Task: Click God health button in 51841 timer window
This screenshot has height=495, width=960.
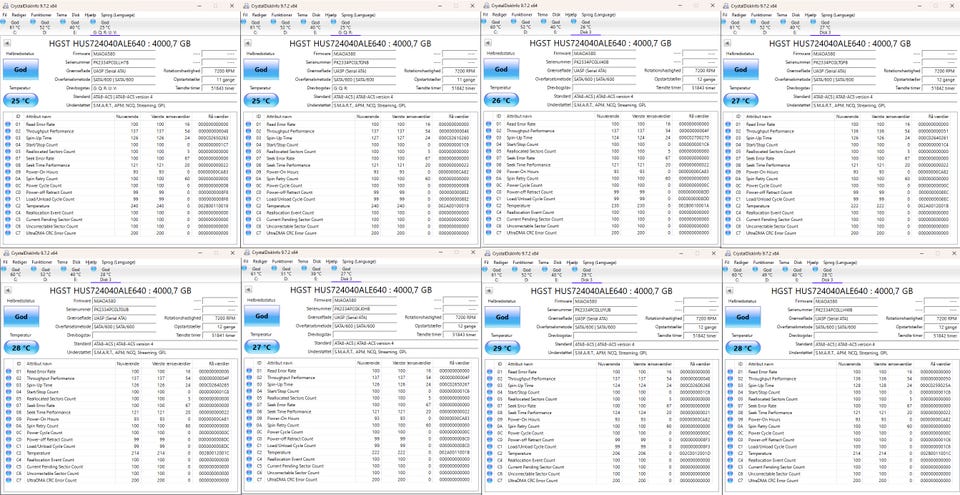Action: (21, 316)
